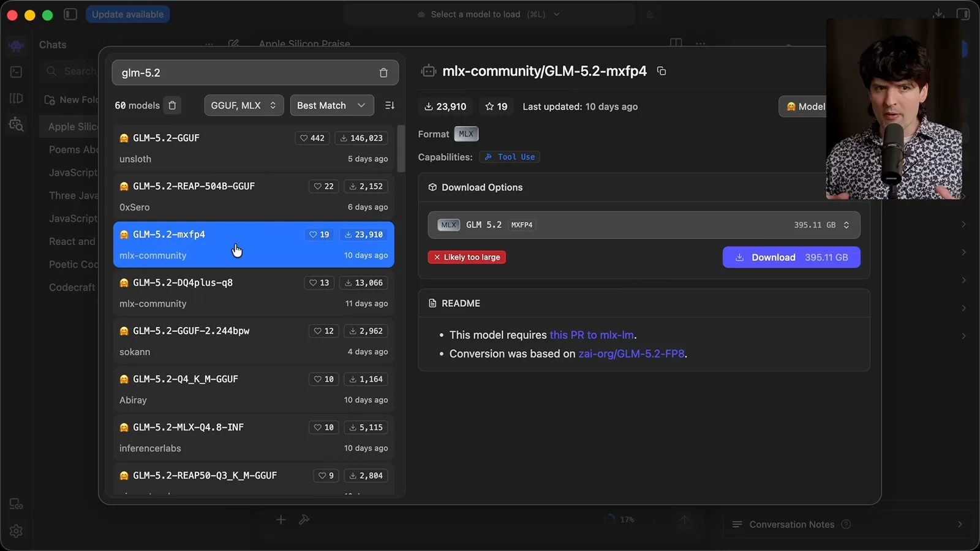Click the MLX format badge
980x551 pixels.
pos(466,134)
